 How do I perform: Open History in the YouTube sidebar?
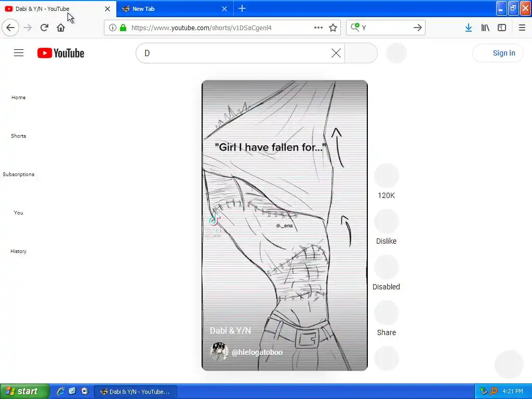[18, 251]
